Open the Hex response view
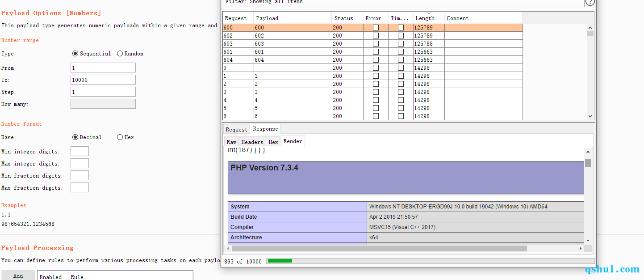 coord(273,142)
